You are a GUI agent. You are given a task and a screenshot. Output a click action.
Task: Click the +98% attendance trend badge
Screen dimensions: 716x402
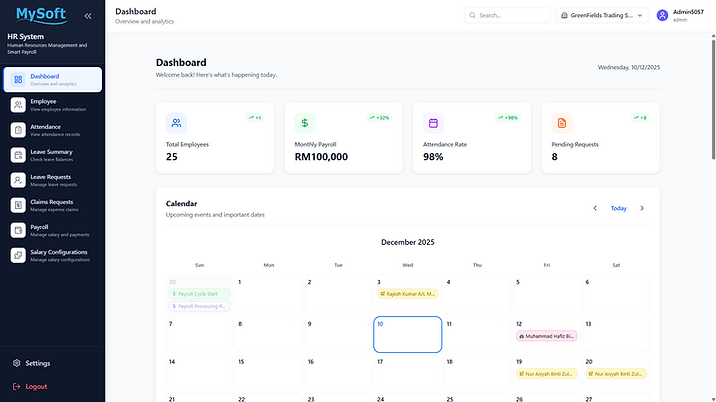(x=508, y=118)
